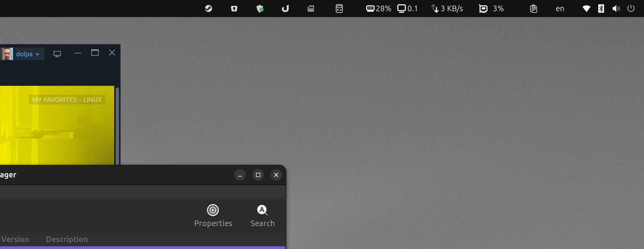The width and height of the screenshot is (644, 249).
Task: Open the power system menu
Action: pos(631,9)
